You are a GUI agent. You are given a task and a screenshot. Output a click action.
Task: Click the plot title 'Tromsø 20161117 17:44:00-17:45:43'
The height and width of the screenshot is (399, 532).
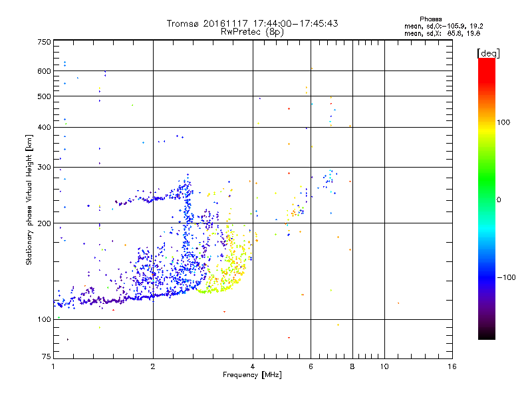click(x=252, y=23)
